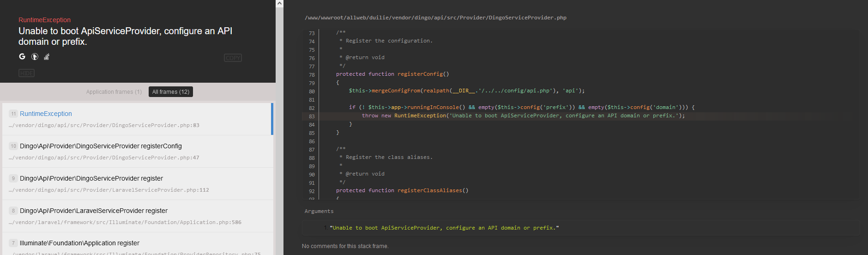Click the COPY button
868x255 pixels.
[x=233, y=58]
